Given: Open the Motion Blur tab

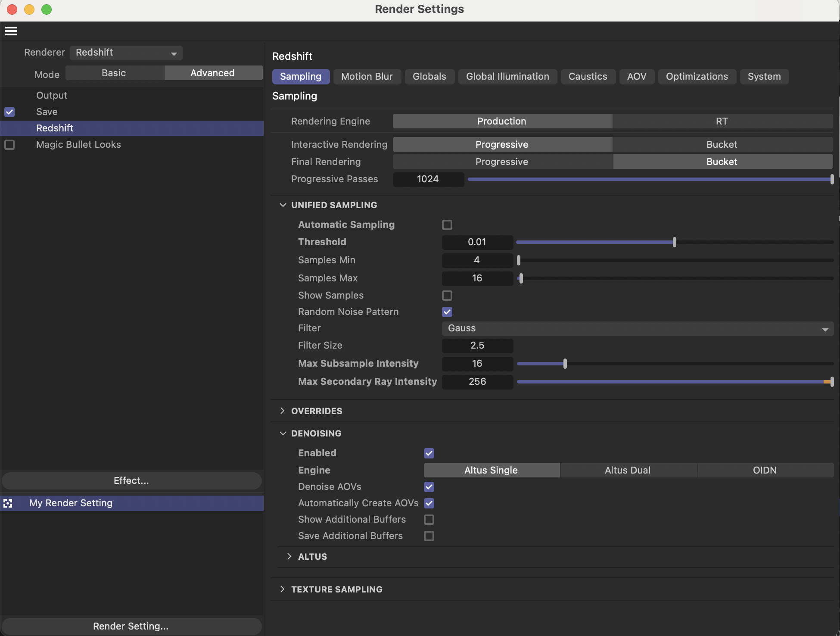Looking at the screenshot, I should [x=367, y=77].
